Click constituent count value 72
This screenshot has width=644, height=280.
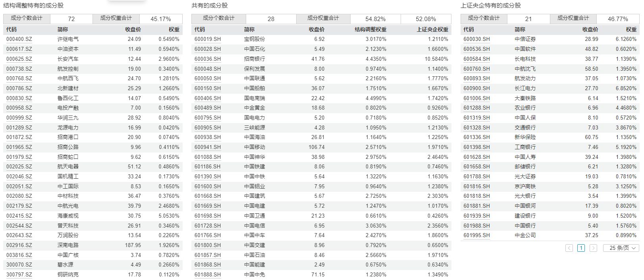[71, 19]
